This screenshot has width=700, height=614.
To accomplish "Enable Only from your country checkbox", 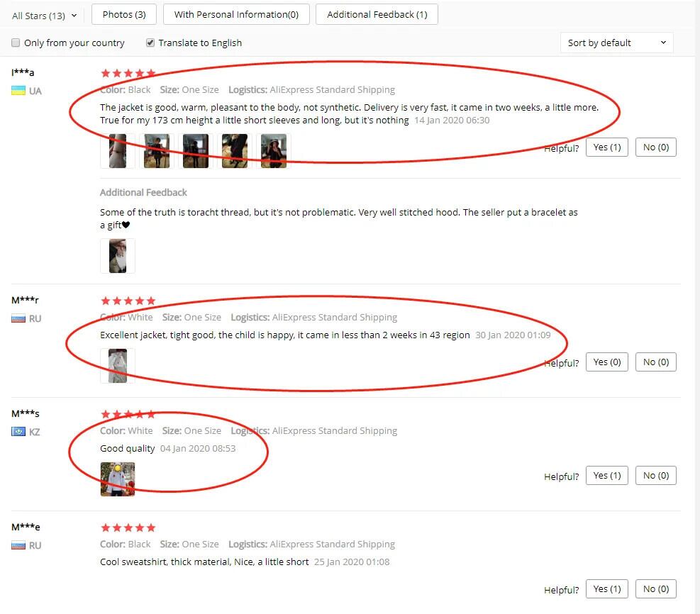I will (x=16, y=43).
